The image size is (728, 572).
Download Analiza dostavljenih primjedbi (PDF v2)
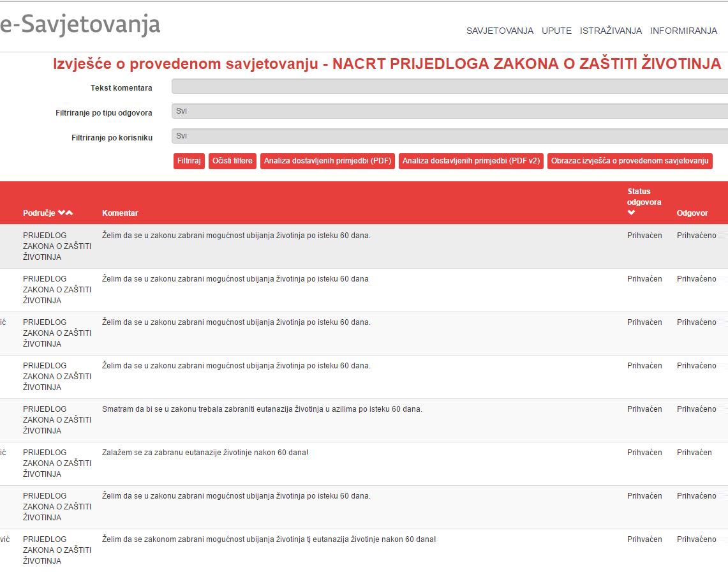click(471, 162)
